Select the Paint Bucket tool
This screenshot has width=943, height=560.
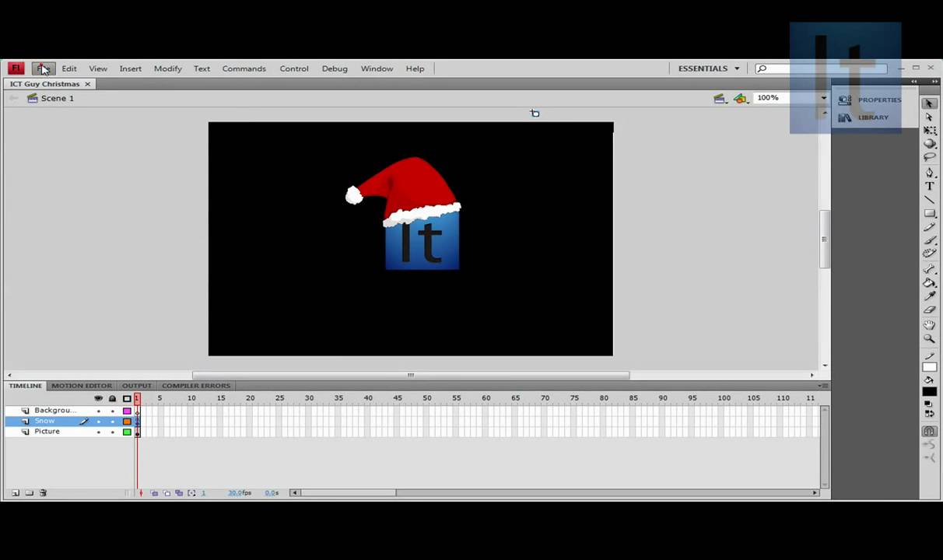pyautogui.click(x=929, y=283)
